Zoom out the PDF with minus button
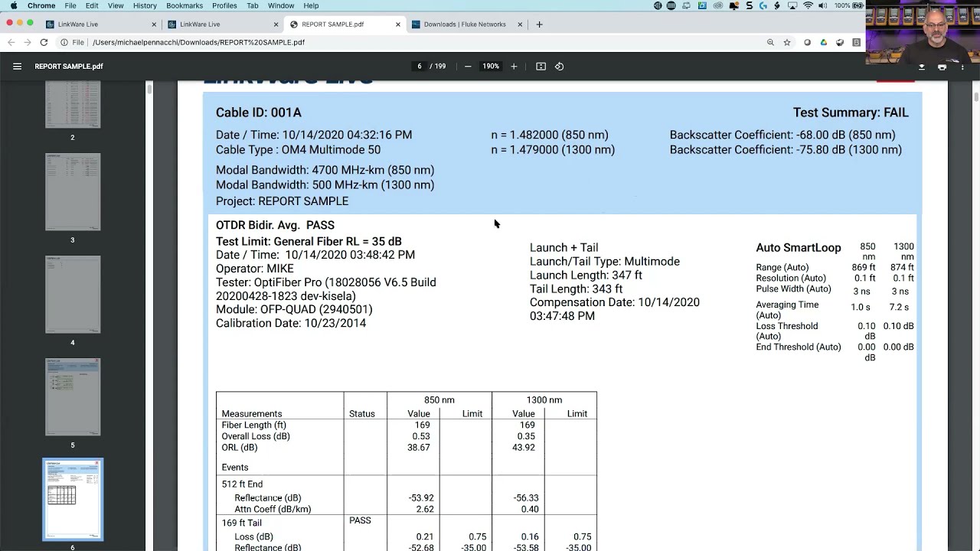 pos(468,67)
